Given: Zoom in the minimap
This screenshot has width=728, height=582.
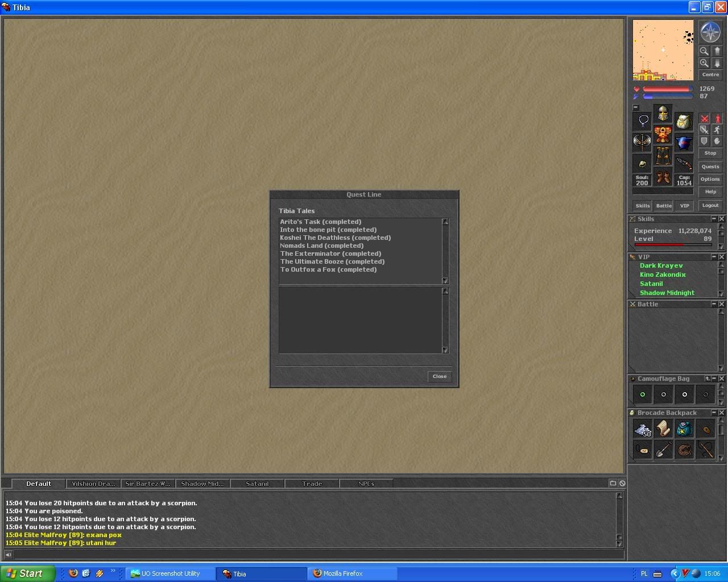Looking at the screenshot, I should (704, 63).
